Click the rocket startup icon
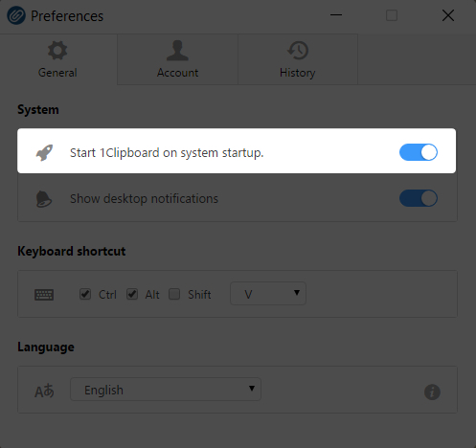The height and width of the screenshot is (448, 476). click(x=44, y=152)
